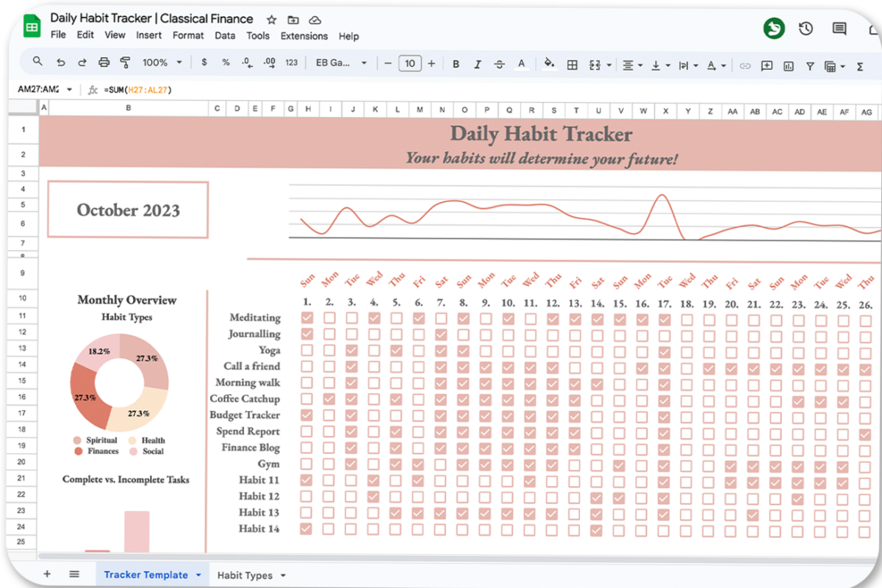Screen dimensions: 882x588
Task: Uncheck the Meditating checkbox for day 2
Action: (329, 318)
